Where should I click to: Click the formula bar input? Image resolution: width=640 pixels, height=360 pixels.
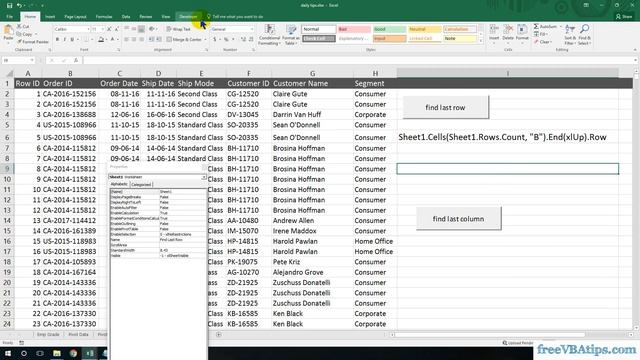[x=359, y=60]
